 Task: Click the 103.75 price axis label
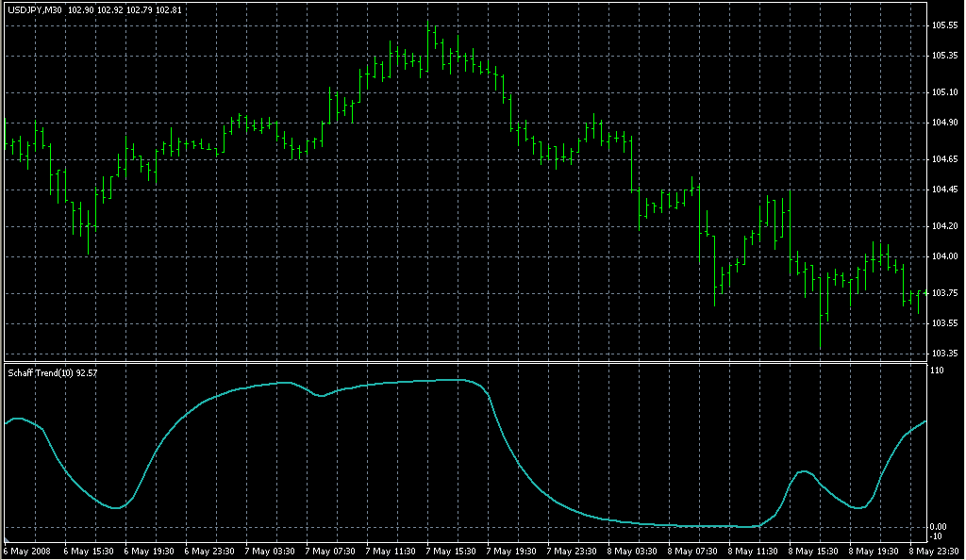point(943,293)
